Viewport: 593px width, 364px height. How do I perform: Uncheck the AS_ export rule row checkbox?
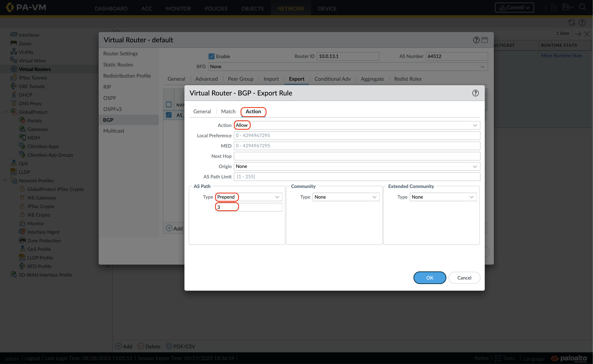(169, 115)
